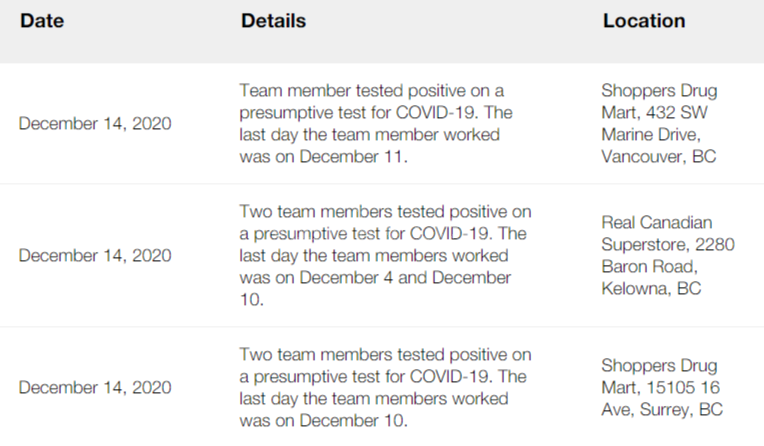Click the details mentioning December 11
Viewport: 764px width, 446px height.
(x=376, y=124)
